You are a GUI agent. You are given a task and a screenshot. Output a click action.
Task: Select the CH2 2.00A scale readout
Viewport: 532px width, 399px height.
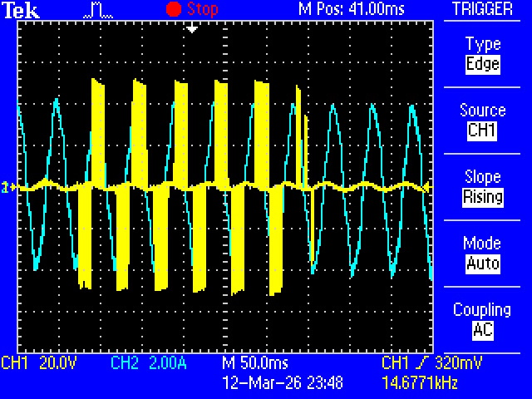click(147, 363)
